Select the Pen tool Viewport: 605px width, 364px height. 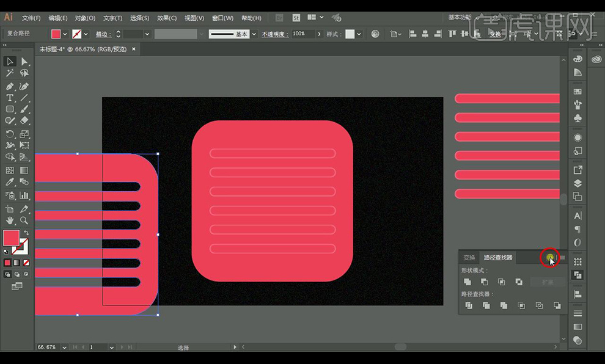click(x=10, y=86)
